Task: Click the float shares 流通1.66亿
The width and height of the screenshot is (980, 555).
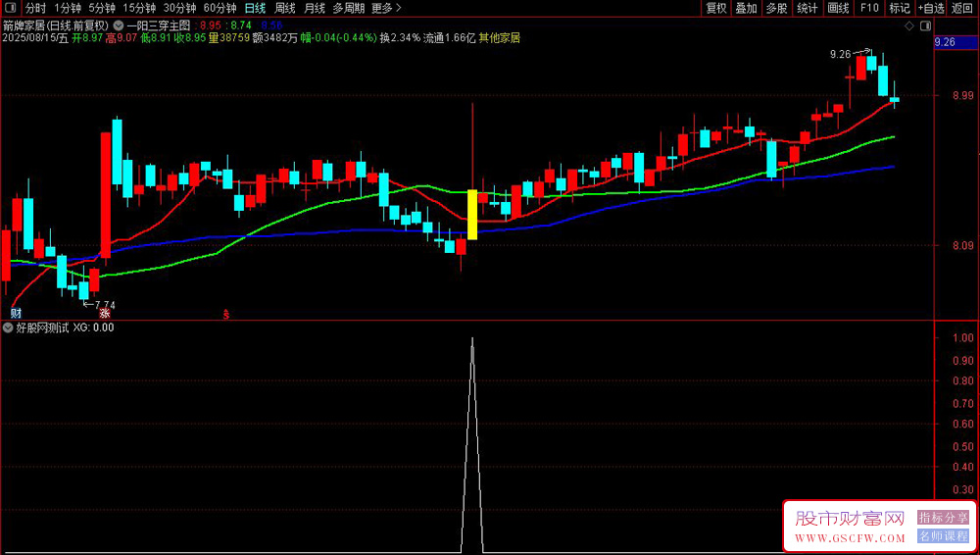Action: pyautogui.click(x=450, y=38)
